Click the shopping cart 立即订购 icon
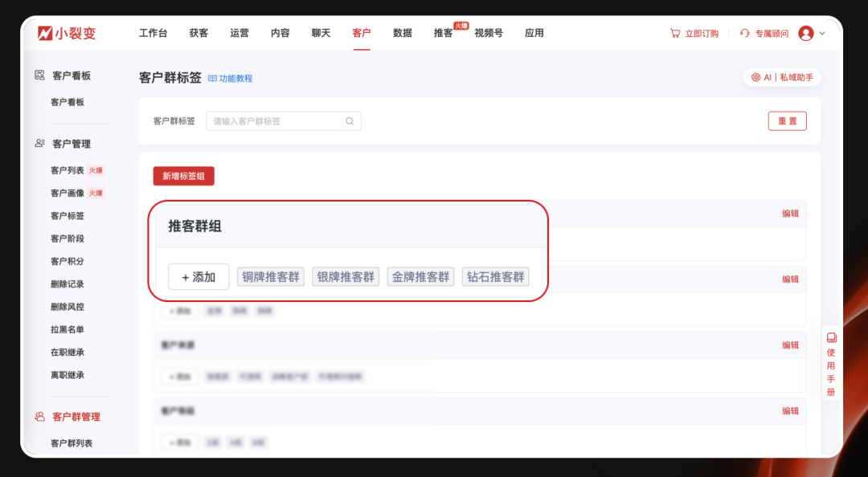The image size is (868, 477). click(674, 33)
